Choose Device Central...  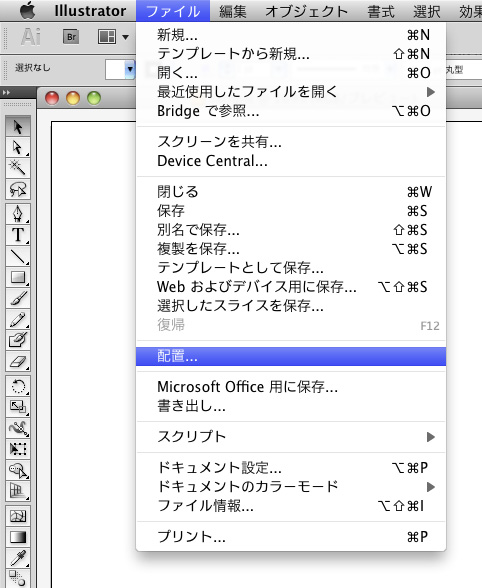coord(291,160)
